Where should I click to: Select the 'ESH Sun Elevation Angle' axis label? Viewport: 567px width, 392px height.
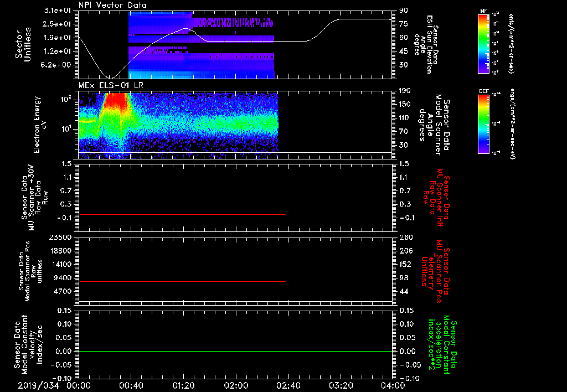(426, 44)
